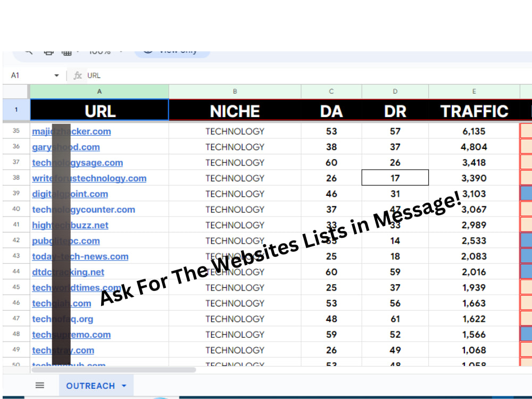Open the writeforustechnology.com link
This screenshot has height=399, width=532.
point(89,178)
